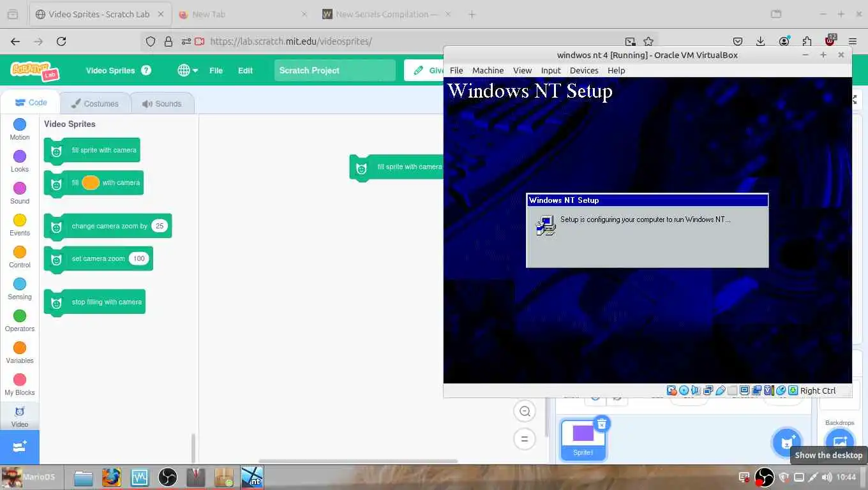The width and height of the screenshot is (868, 490).
Task: Click VirtualBox hard disk activity icon
Action: coord(671,390)
